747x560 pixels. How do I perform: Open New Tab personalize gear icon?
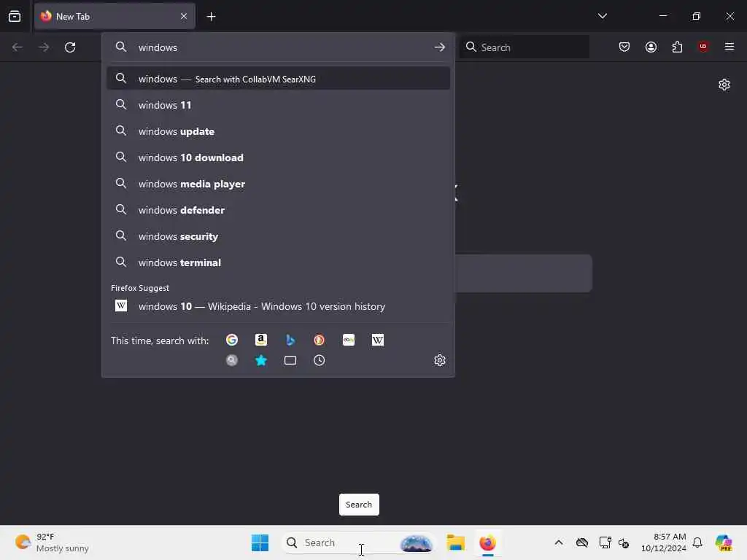click(724, 85)
